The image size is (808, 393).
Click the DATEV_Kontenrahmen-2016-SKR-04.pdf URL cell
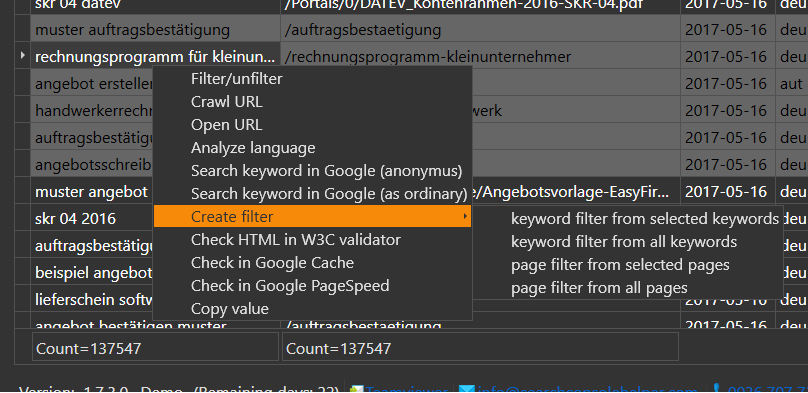tap(481, 7)
